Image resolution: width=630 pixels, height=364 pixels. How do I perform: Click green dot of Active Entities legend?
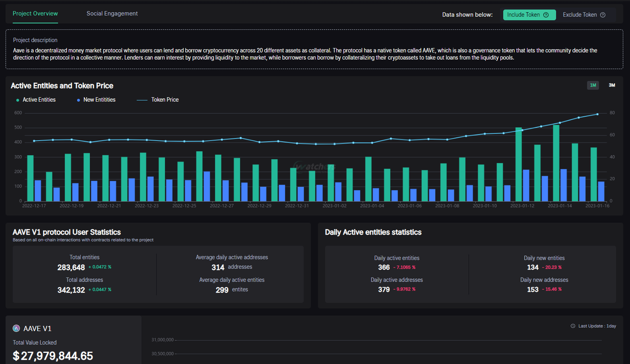point(17,100)
